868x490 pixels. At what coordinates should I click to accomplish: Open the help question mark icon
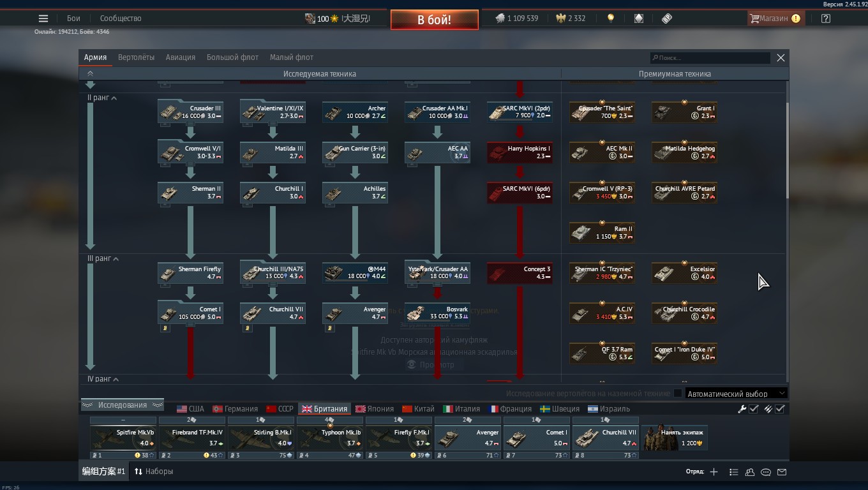pyautogui.click(x=826, y=19)
